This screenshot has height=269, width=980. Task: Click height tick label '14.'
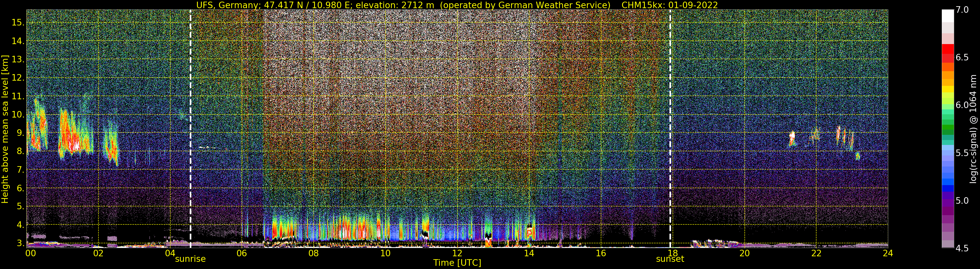18,41
